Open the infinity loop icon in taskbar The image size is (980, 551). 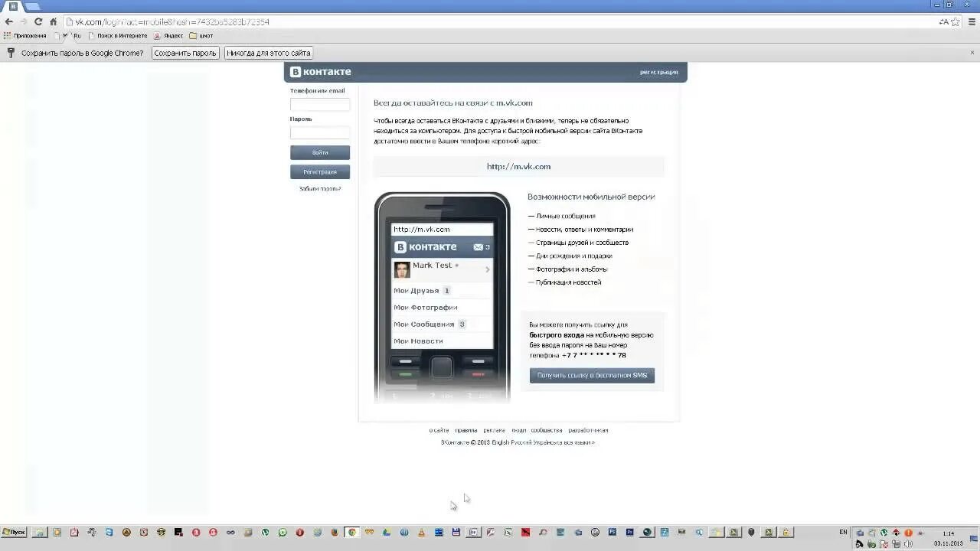[x=230, y=533]
